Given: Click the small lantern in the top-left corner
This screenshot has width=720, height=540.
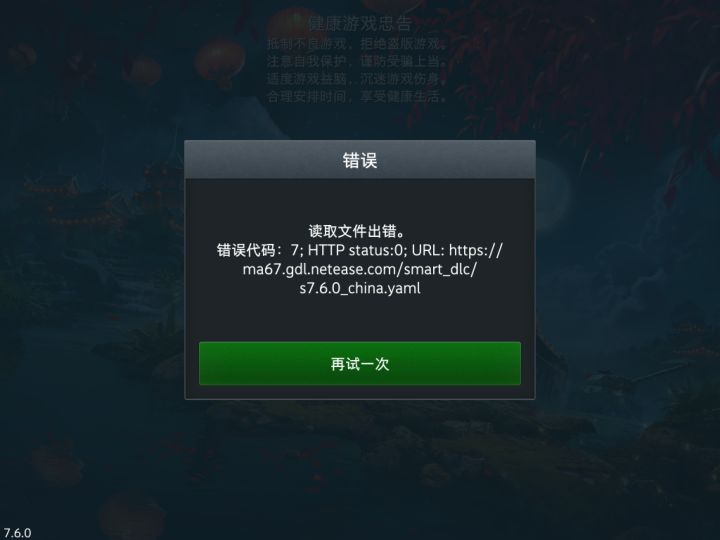Looking at the screenshot, I should coord(21,55).
